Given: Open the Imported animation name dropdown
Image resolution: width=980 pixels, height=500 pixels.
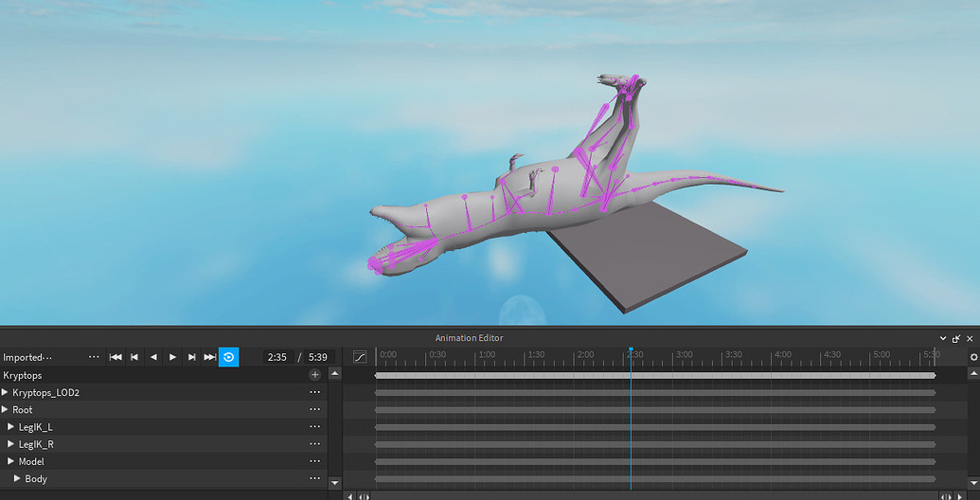Looking at the screenshot, I should point(27,358).
